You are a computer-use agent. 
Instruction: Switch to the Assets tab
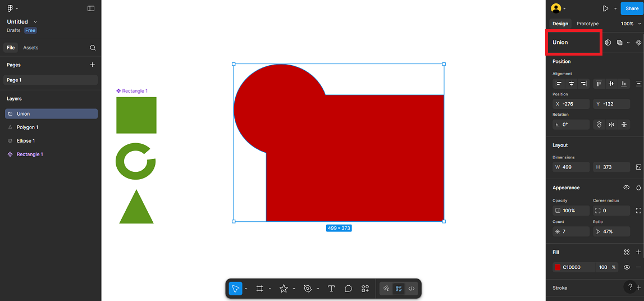pos(31,48)
